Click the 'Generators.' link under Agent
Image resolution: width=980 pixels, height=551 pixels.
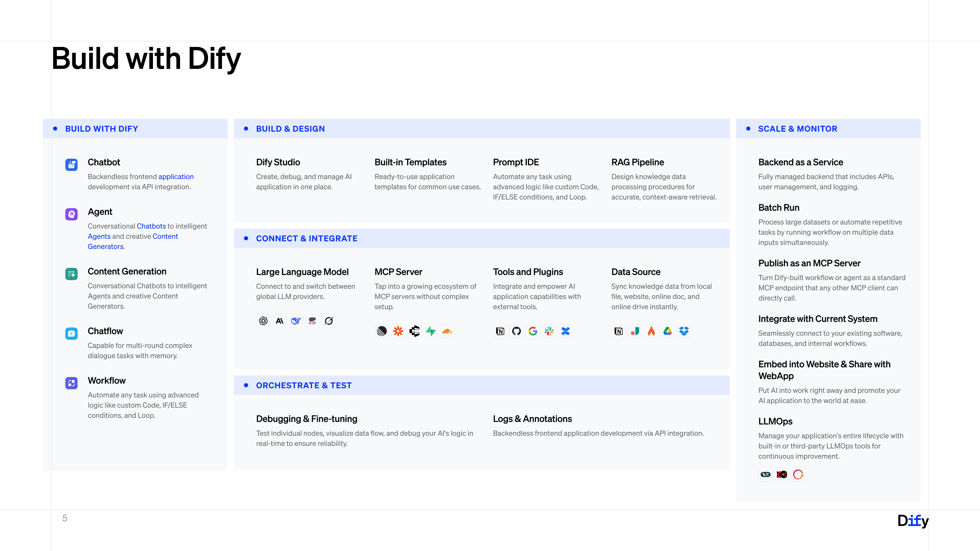click(x=106, y=246)
